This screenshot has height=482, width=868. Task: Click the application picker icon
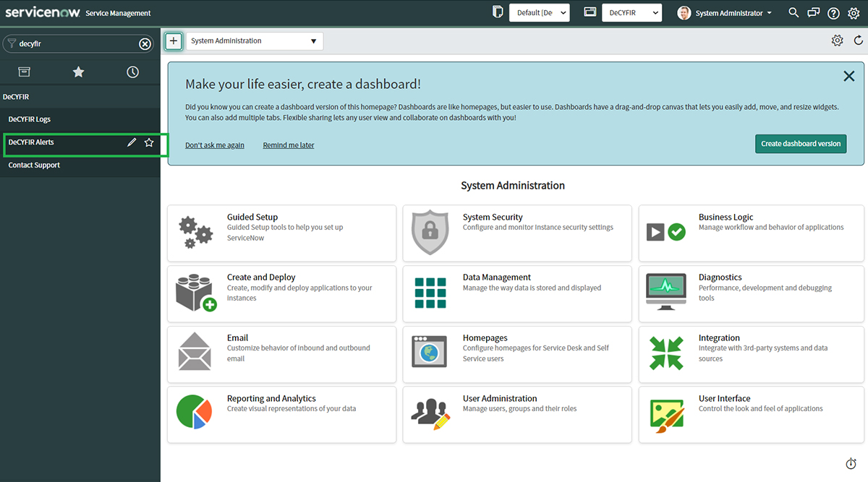(590, 12)
